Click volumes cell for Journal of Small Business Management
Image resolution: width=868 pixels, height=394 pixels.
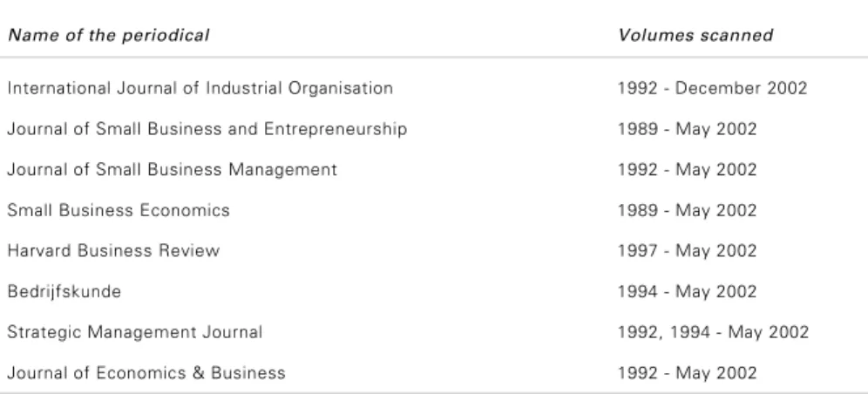pyautogui.click(x=687, y=169)
